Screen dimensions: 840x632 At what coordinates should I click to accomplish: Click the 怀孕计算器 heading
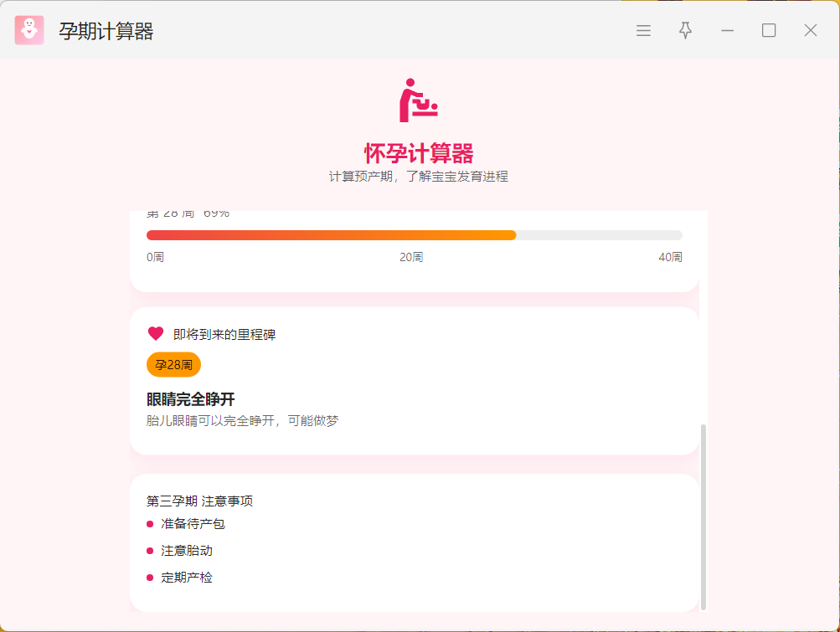coord(419,153)
